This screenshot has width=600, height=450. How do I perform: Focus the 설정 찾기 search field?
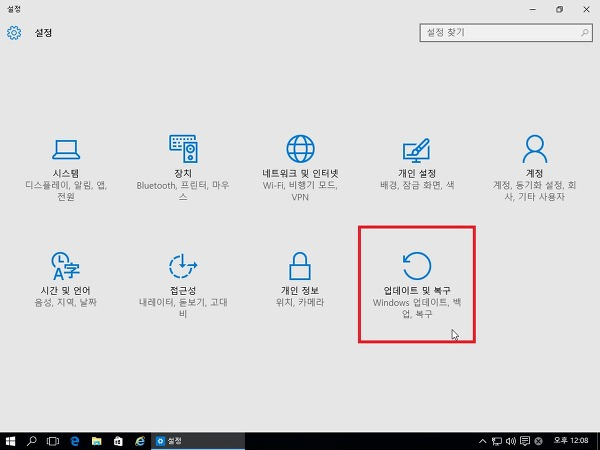[506, 33]
